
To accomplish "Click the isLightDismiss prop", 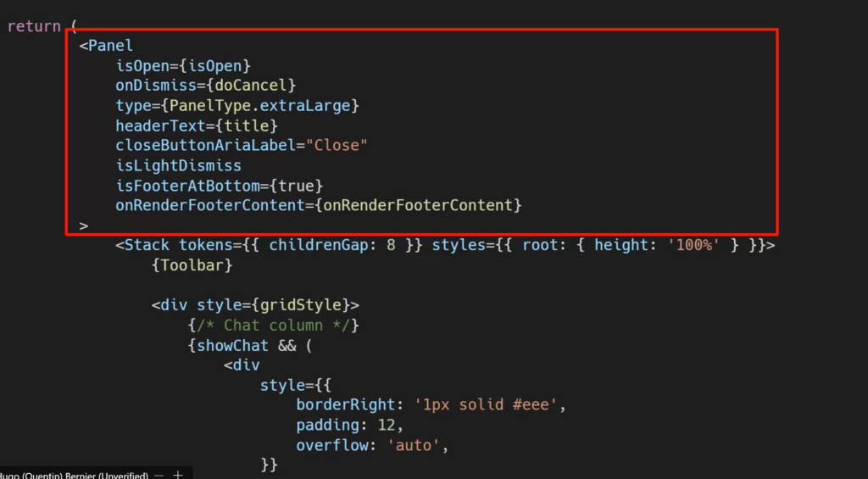I will (178, 165).
